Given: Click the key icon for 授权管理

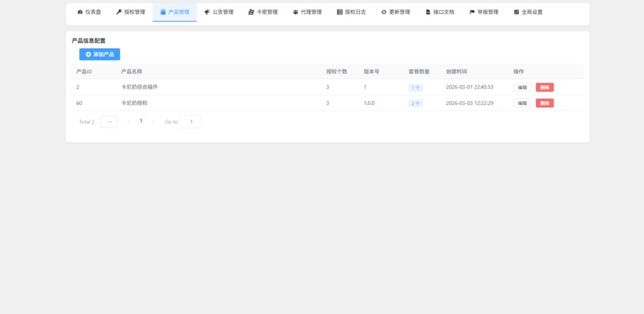Looking at the screenshot, I should pyautogui.click(x=119, y=12).
